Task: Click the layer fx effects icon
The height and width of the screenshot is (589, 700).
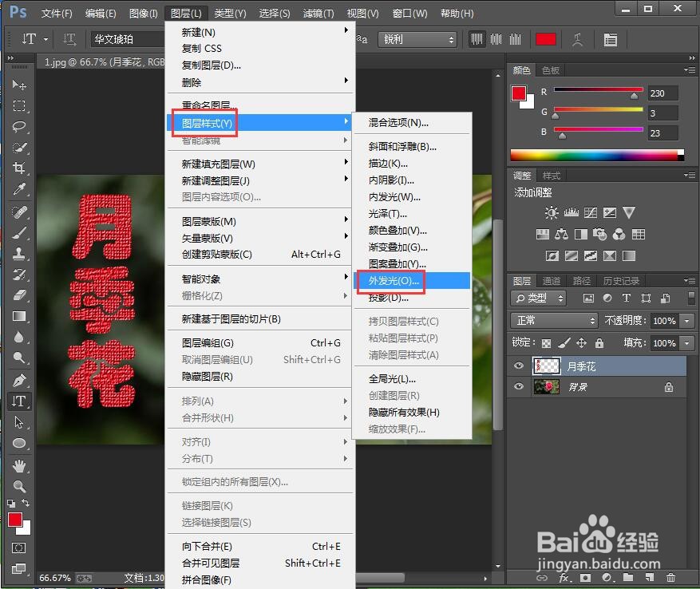Action: (x=564, y=578)
